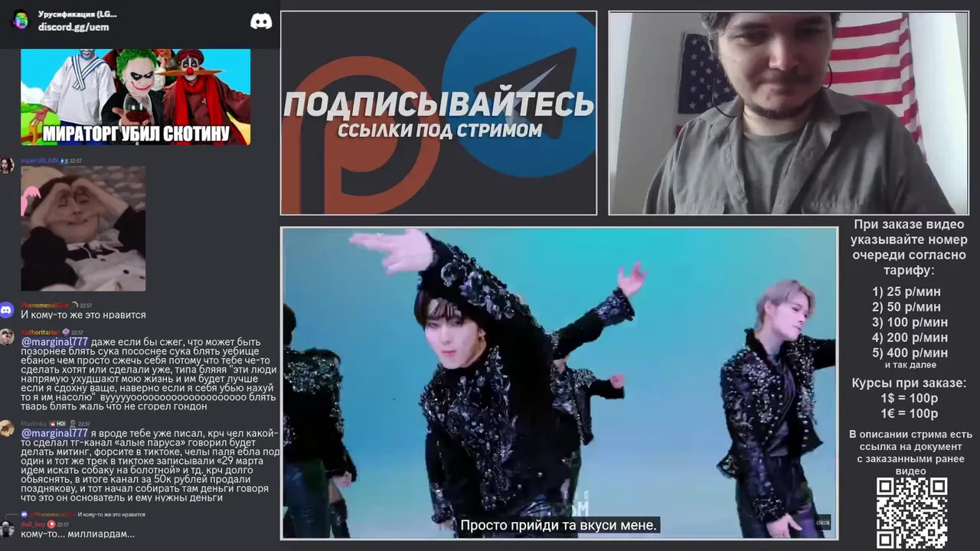
Task: Click tariff '2) 50 р/мин'
Action: [x=906, y=307]
